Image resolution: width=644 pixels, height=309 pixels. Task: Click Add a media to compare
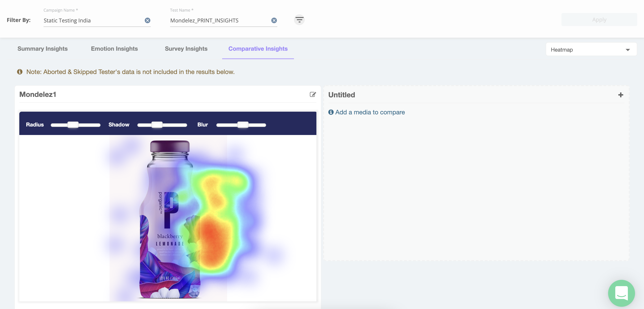tap(370, 112)
